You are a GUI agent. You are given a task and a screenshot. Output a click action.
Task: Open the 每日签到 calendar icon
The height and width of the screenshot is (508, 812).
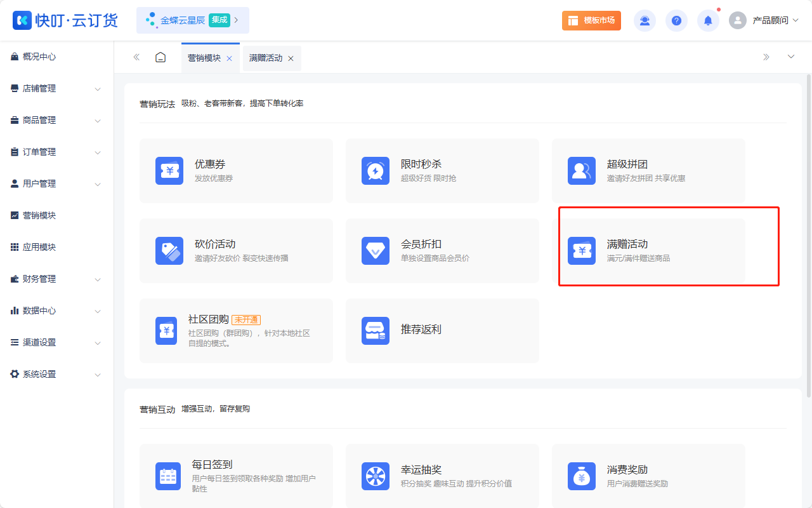[x=168, y=476]
